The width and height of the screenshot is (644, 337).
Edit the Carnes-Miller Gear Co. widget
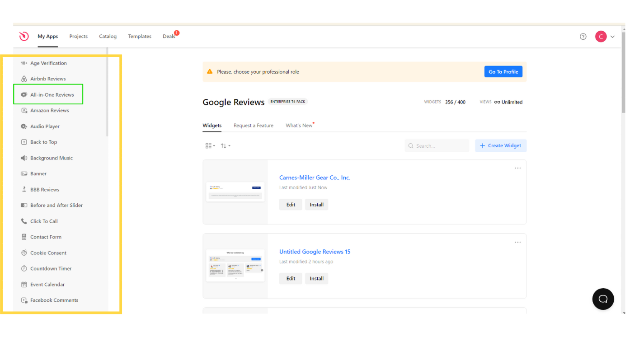(291, 205)
